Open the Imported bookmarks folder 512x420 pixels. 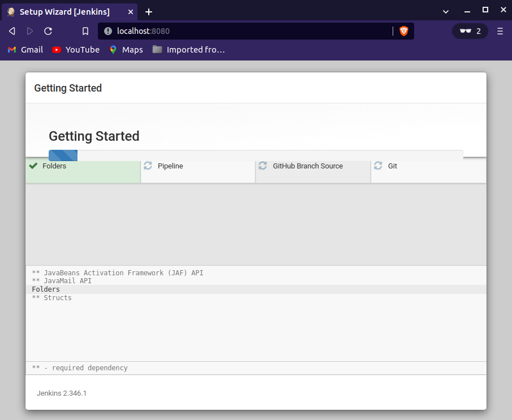click(x=189, y=50)
